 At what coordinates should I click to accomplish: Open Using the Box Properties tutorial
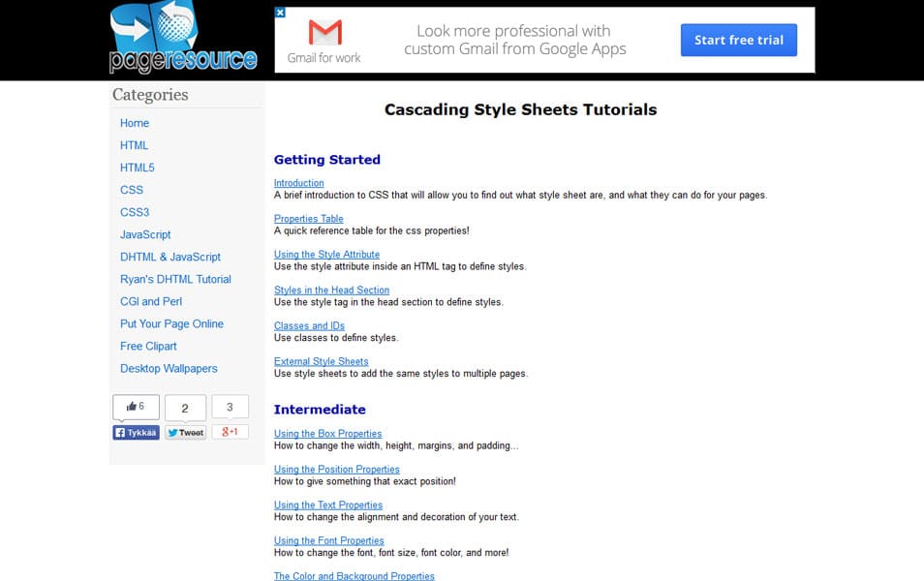click(x=328, y=434)
